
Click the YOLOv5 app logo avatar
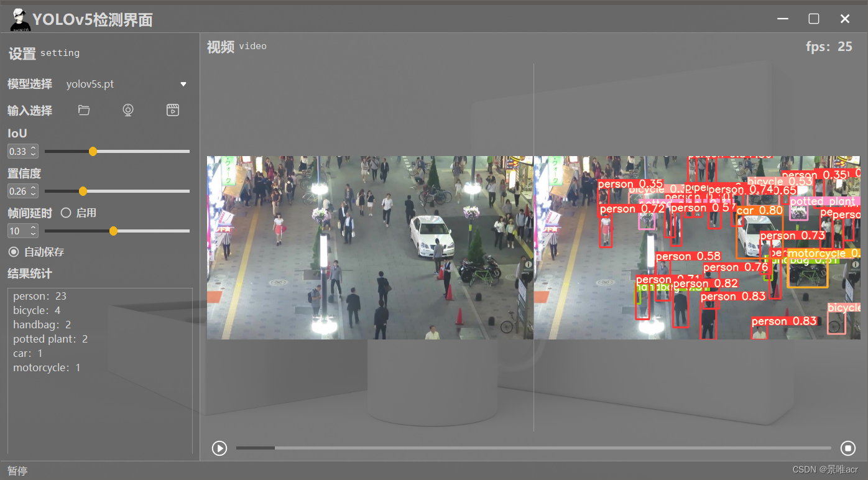(x=19, y=19)
